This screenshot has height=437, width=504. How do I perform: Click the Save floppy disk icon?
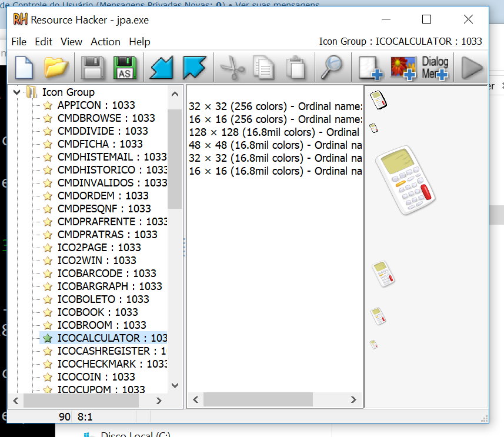[93, 68]
